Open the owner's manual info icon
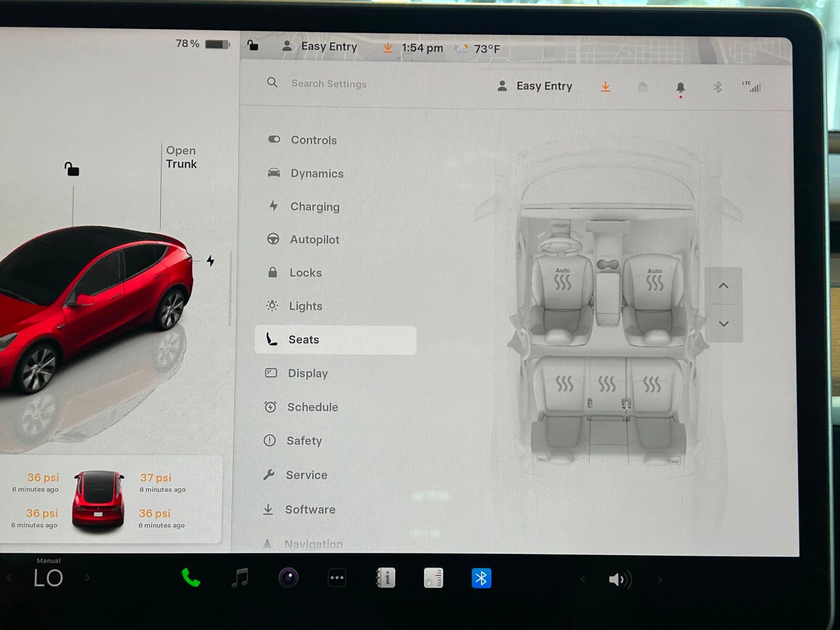 pyautogui.click(x=385, y=578)
